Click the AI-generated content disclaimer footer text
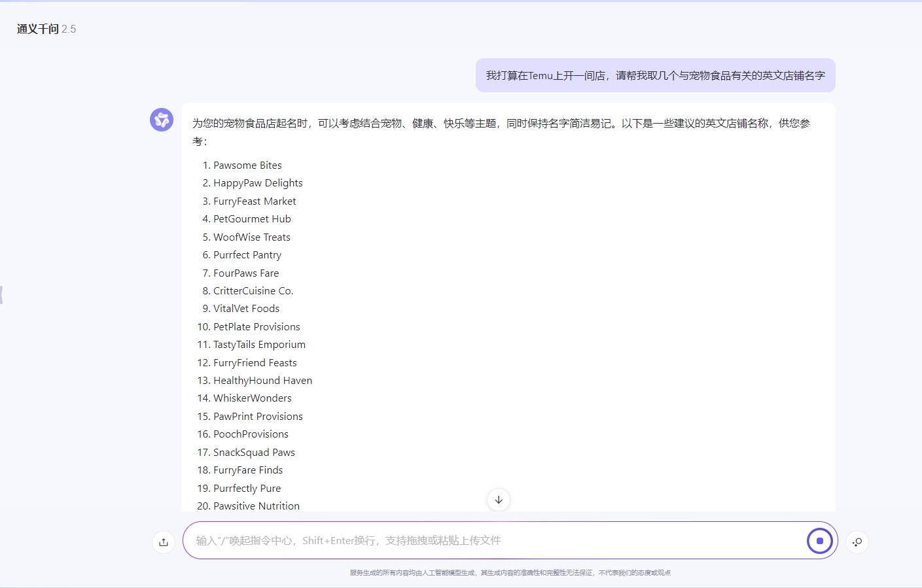The height and width of the screenshot is (588, 922). click(x=510, y=573)
